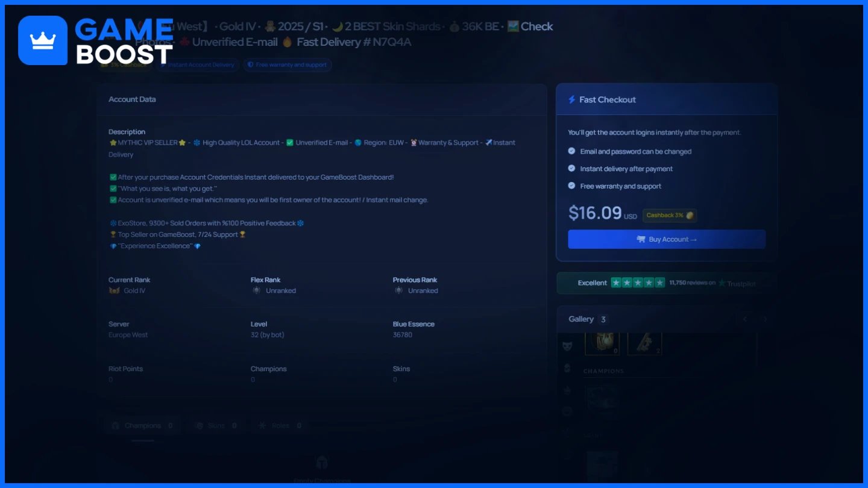This screenshot has height=488, width=868.
Task: Open the Champions tab
Action: pyautogui.click(x=142, y=425)
